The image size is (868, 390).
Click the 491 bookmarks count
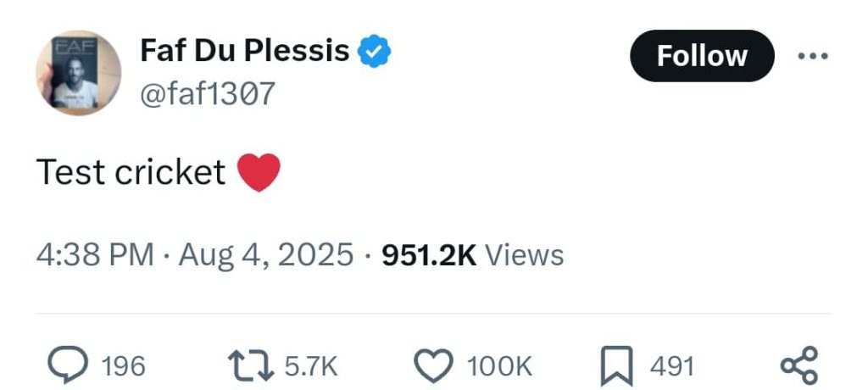coord(672,366)
